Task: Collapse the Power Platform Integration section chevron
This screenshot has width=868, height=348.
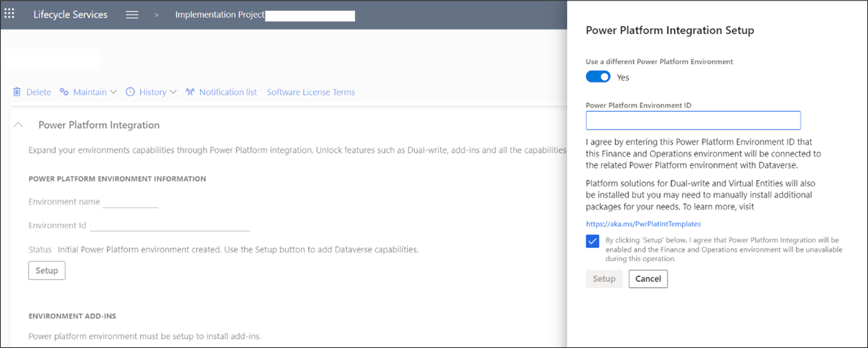Action: coord(18,125)
